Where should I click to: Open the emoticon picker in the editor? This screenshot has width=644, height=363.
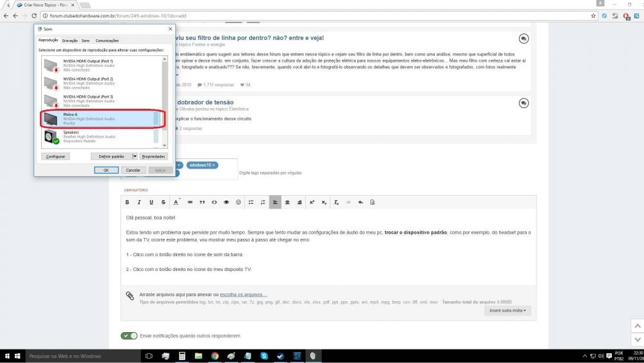(x=238, y=202)
